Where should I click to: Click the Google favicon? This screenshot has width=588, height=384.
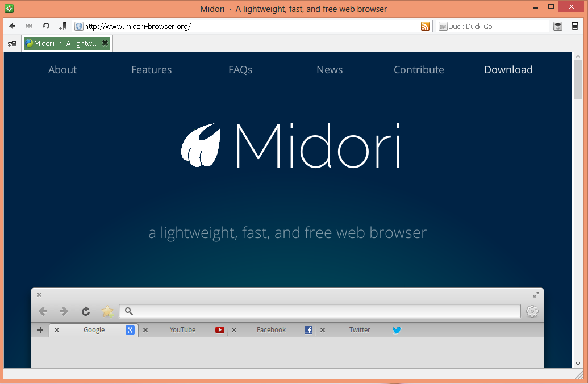click(130, 330)
